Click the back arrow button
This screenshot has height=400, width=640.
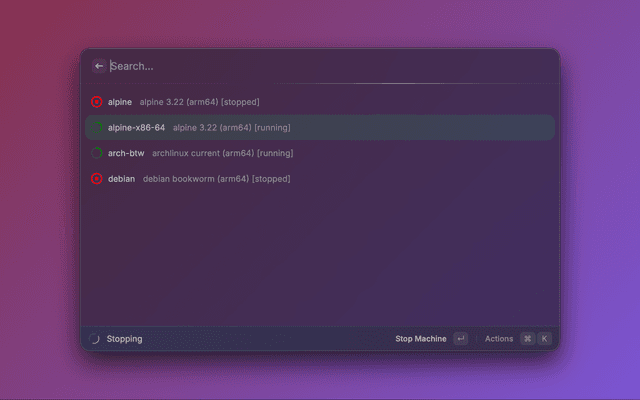99,66
